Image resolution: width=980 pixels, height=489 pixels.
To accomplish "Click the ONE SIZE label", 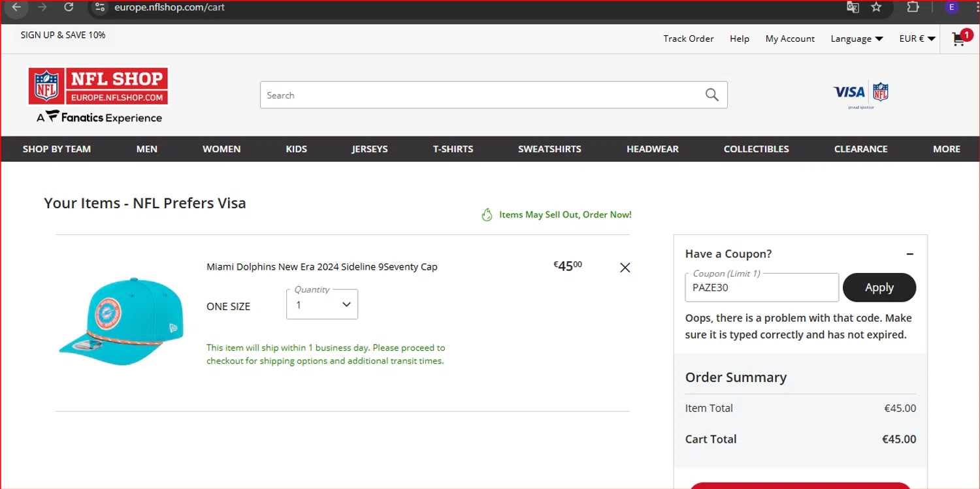I will point(228,307).
